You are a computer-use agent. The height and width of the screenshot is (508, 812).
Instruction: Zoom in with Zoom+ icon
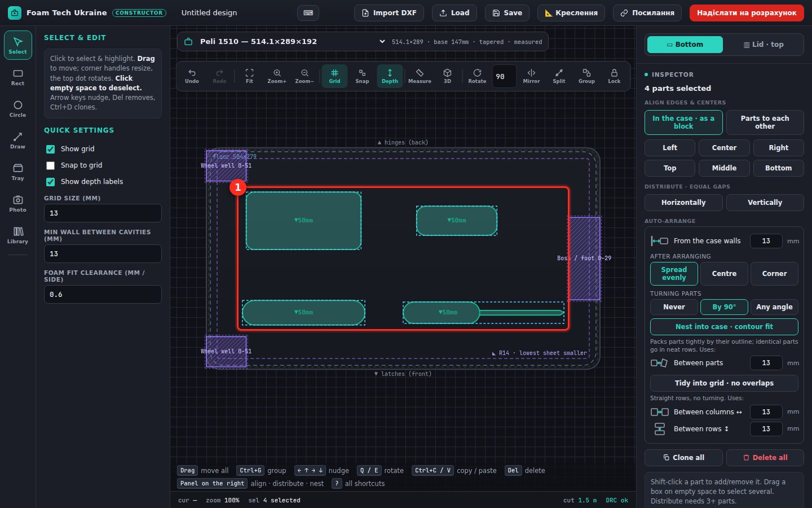click(x=277, y=76)
